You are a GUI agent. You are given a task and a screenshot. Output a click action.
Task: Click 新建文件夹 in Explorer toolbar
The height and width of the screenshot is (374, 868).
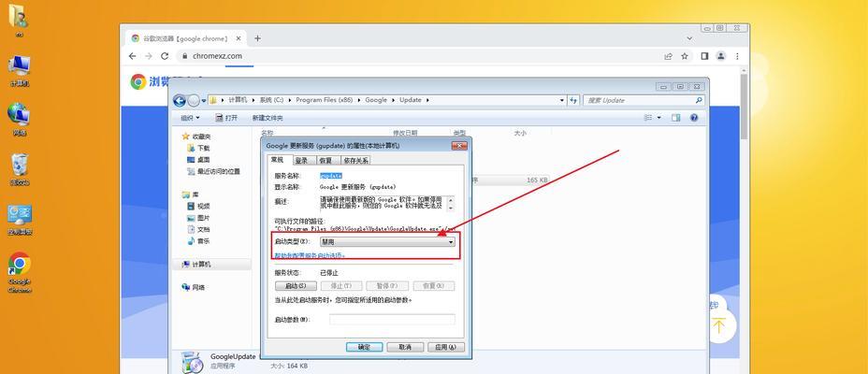point(268,118)
